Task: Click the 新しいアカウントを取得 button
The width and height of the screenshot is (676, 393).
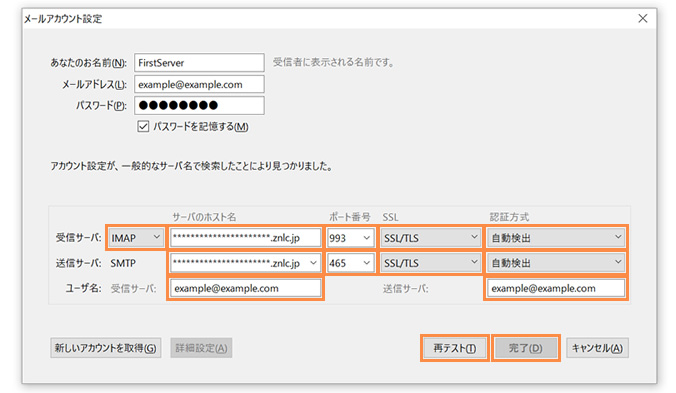Action: [x=106, y=348]
